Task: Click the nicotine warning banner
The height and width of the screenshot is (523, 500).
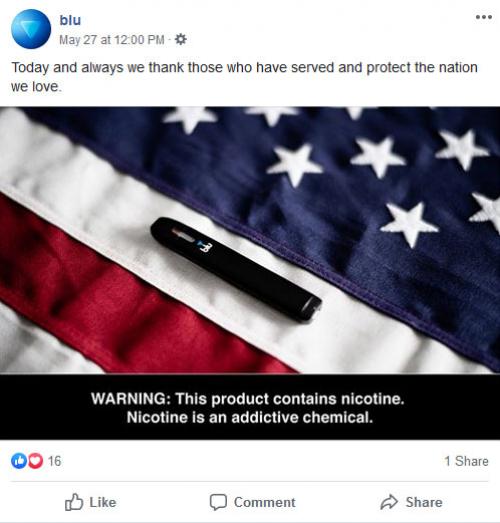Action: point(250,407)
